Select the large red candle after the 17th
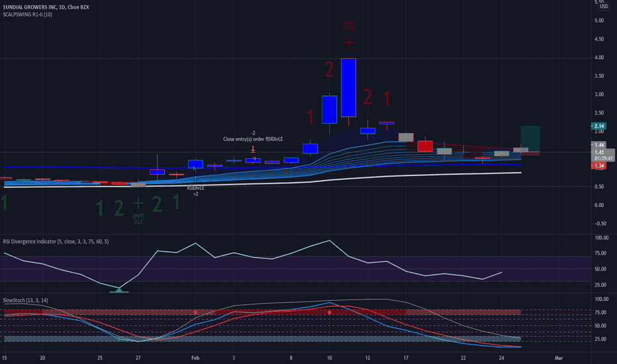Screen dimensions: 617x364 (x=425, y=146)
